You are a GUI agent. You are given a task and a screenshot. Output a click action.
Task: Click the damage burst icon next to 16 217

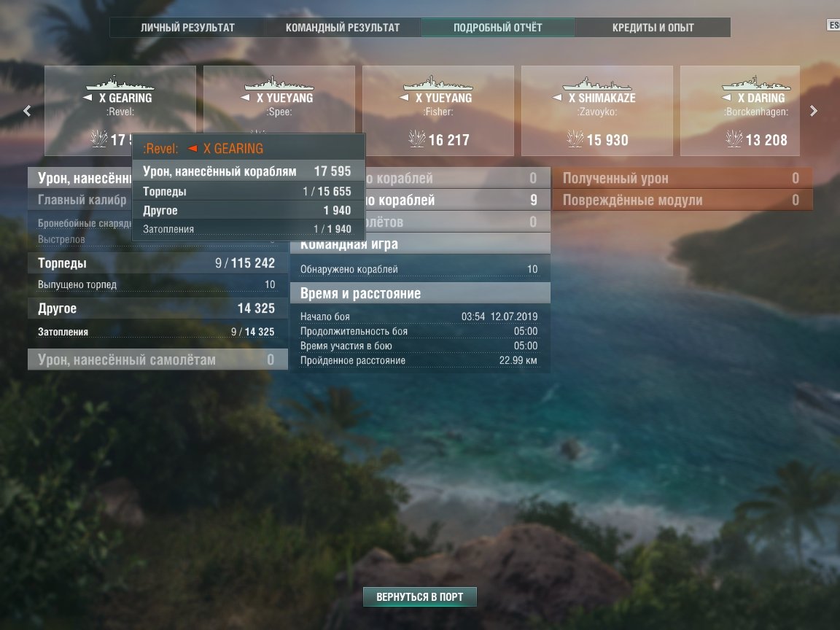417,139
